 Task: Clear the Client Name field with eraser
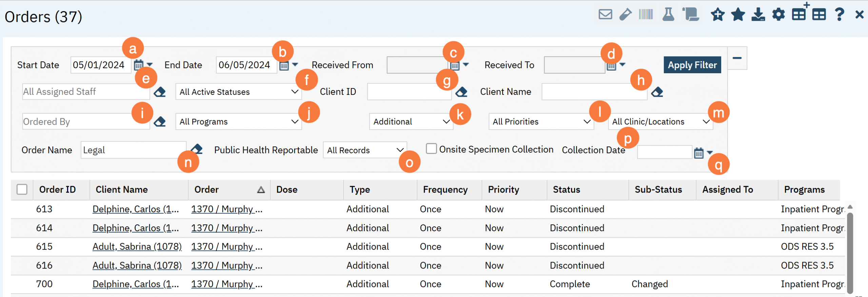[x=657, y=92]
